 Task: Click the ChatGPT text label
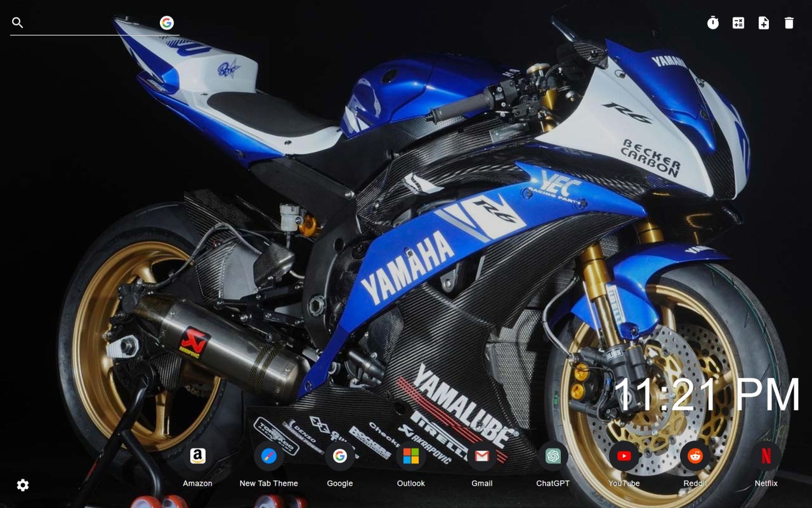click(553, 483)
